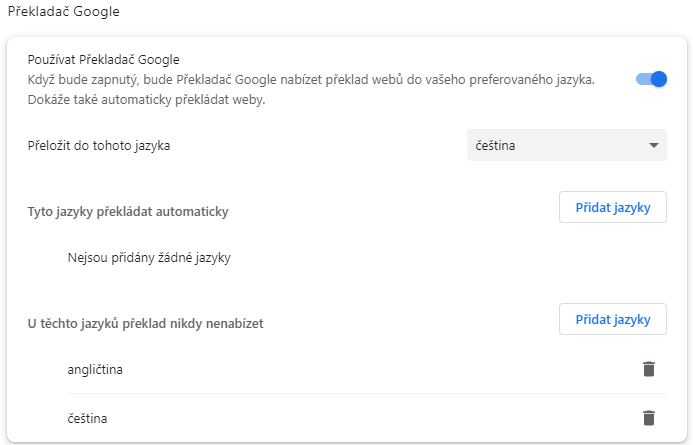Add languages to never offer translation list
The height and width of the screenshot is (445, 693).
pyautogui.click(x=613, y=319)
